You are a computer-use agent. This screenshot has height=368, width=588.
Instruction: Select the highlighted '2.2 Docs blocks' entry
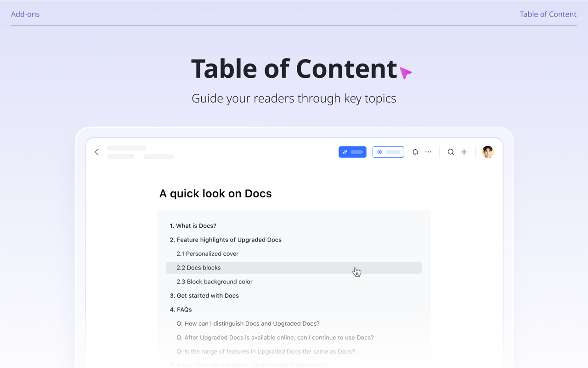[199, 268]
